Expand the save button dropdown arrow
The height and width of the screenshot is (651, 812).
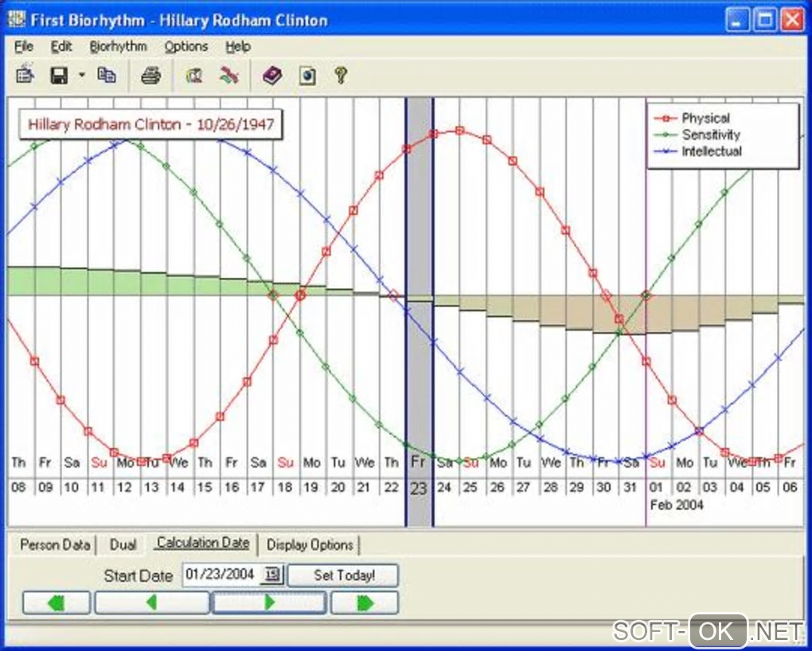click(x=82, y=76)
